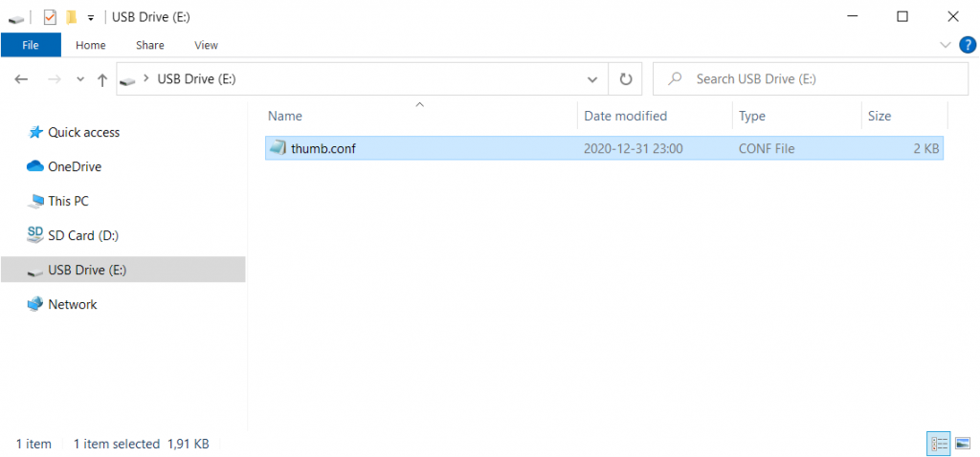This screenshot has width=980, height=457.
Task: Refresh the USB Drive folder view
Action: [626, 79]
